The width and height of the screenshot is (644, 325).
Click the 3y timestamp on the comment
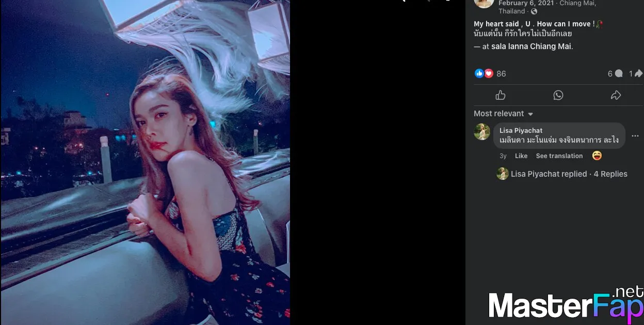tap(503, 156)
